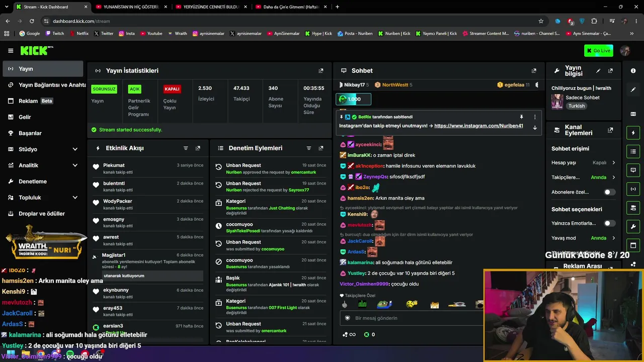Pop out the Yayın İstatistikleri panel
The width and height of the screenshot is (644, 362).
click(321, 71)
